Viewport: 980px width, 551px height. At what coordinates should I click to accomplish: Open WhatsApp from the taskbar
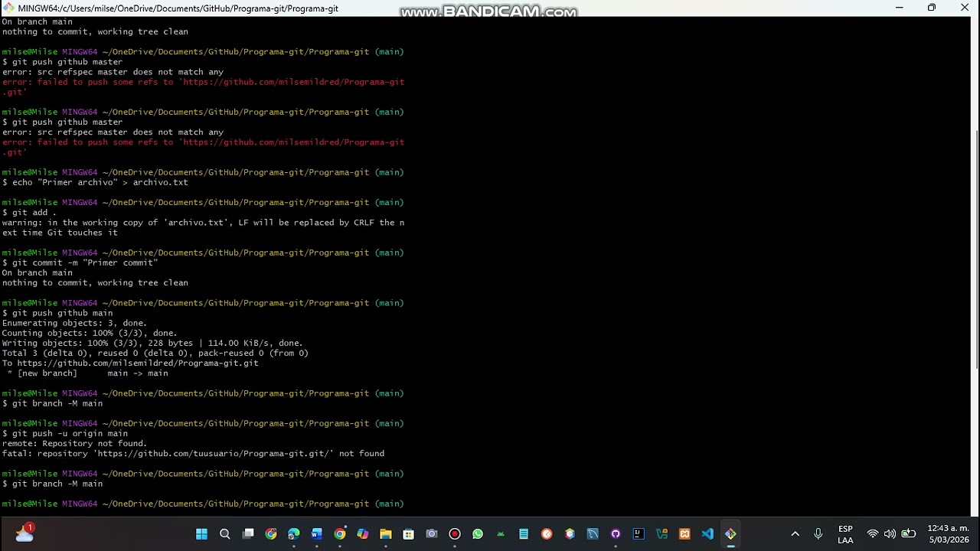click(x=478, y=534)
